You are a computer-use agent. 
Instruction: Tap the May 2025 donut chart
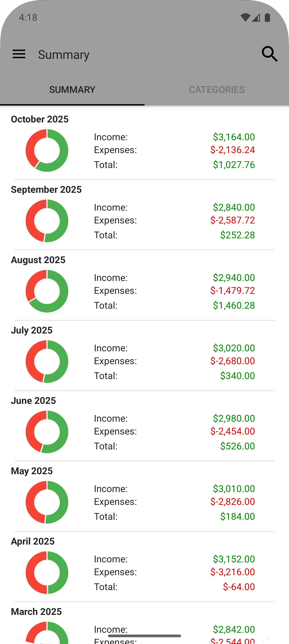pos(47,502)
